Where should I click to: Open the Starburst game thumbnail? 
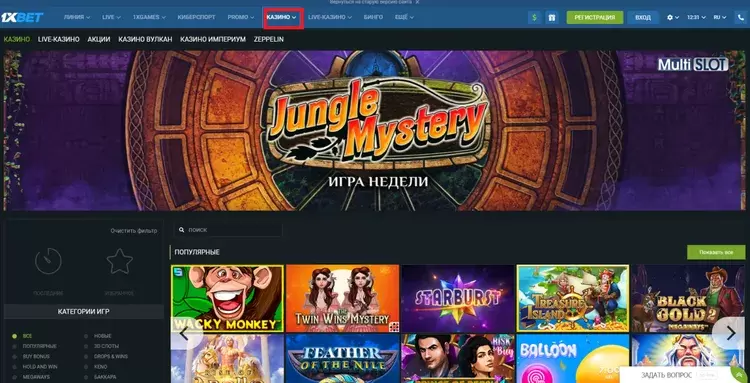[x=458, y=298]
